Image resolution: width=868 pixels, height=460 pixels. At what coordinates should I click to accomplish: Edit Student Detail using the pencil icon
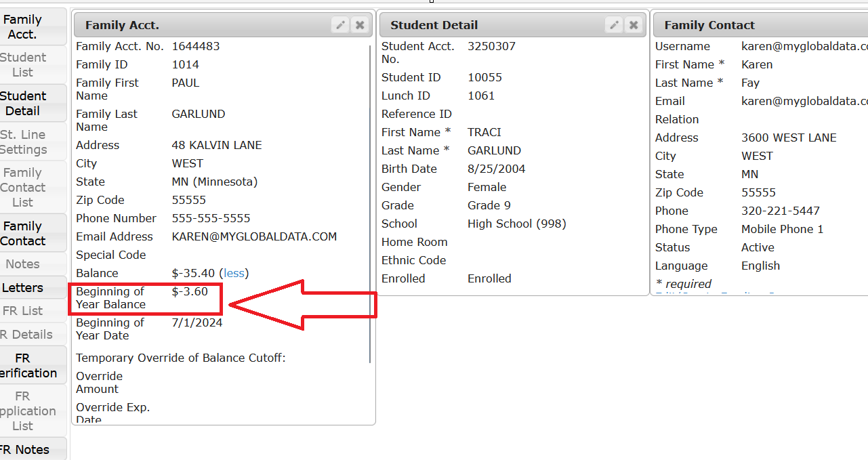tap(614, 25)
